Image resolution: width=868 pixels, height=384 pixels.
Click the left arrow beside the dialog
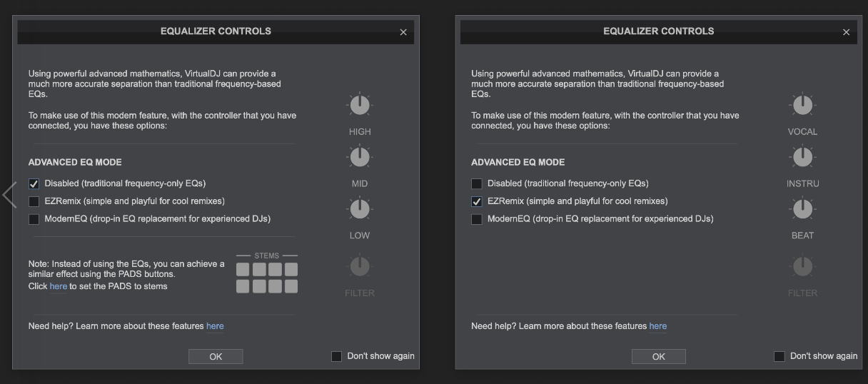coord(9,195)
